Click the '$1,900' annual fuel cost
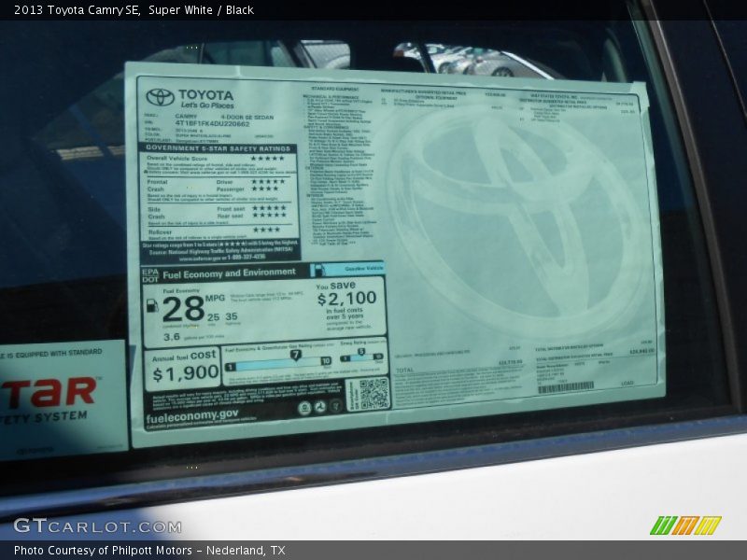The image size is (747, 560). tap(185, 373)
